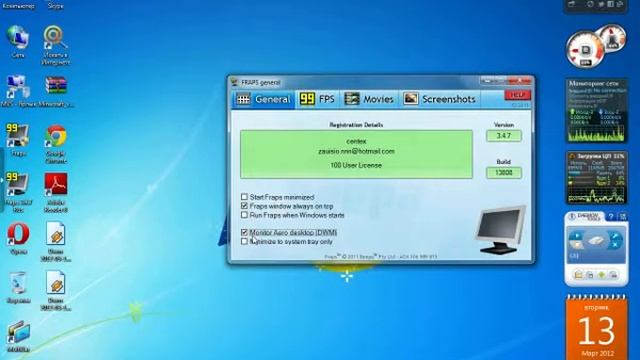Viewport: 640px width, 360px height.
Task: Click the small memory gauge next to CPU meter
Action: pos(613,38)
